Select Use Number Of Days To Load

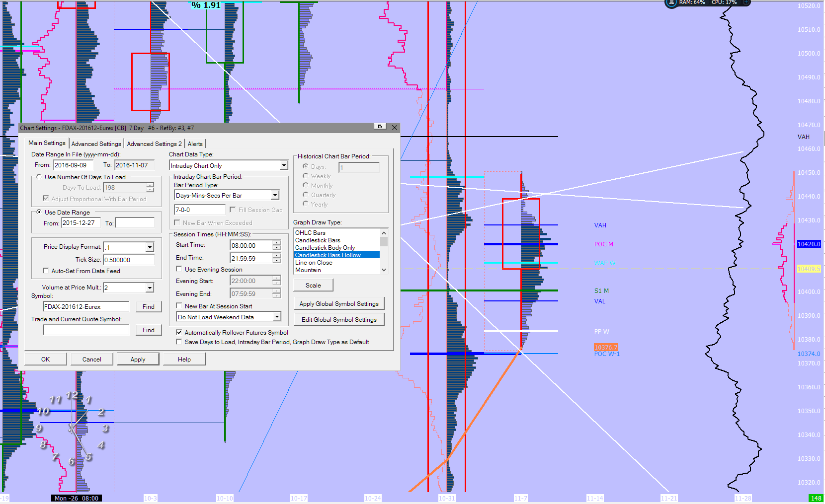[x=39, y=177]
